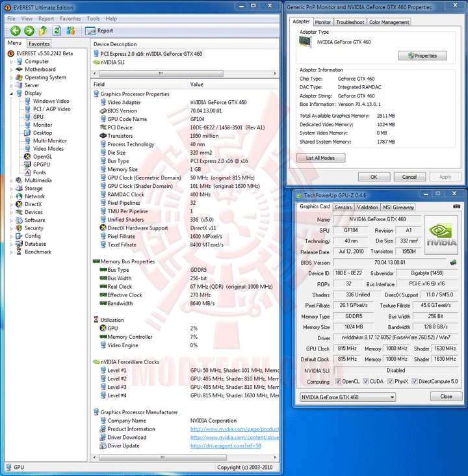This screenshot has width=468, height=476.
Task: Click the adapter Properties button
Action: pos(422,56)
